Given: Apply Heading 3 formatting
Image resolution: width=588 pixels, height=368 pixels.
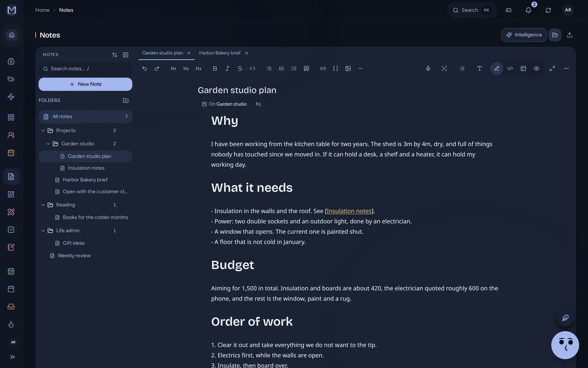Looking at the screenshot, I should click(x=198, y=68).
